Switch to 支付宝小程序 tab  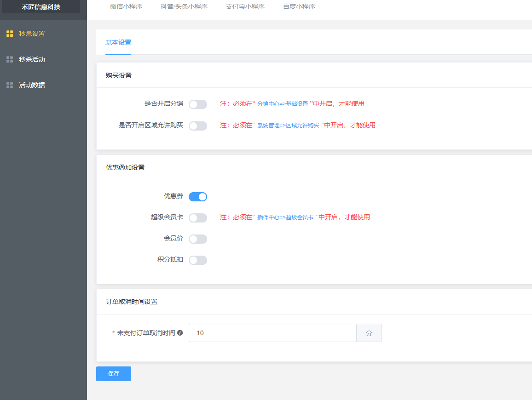tap(245, 6)
